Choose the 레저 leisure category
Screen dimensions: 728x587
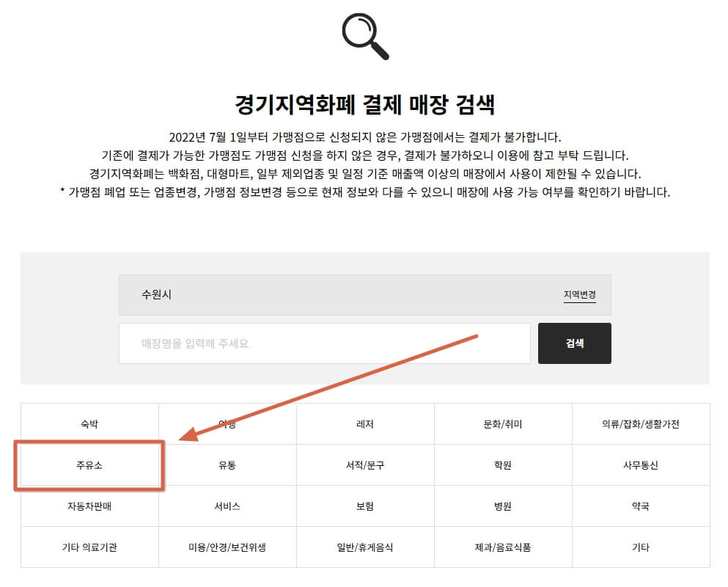[364, 423]
